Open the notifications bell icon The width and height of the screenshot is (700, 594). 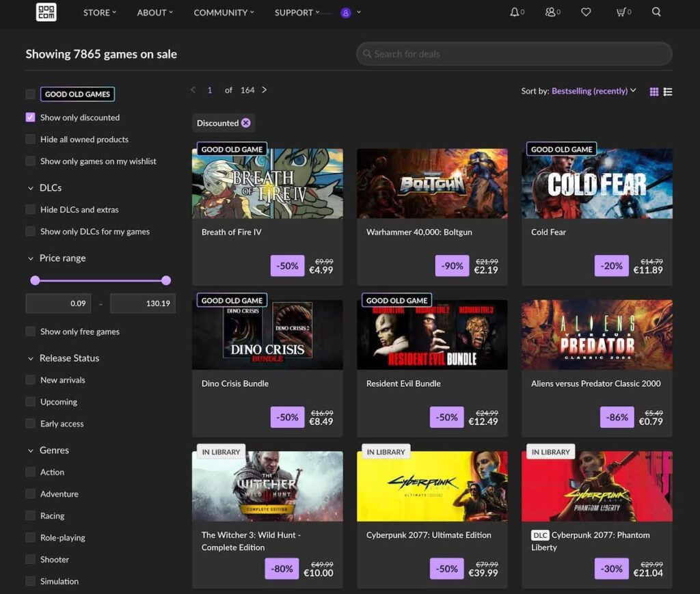[x=513, y=12]
